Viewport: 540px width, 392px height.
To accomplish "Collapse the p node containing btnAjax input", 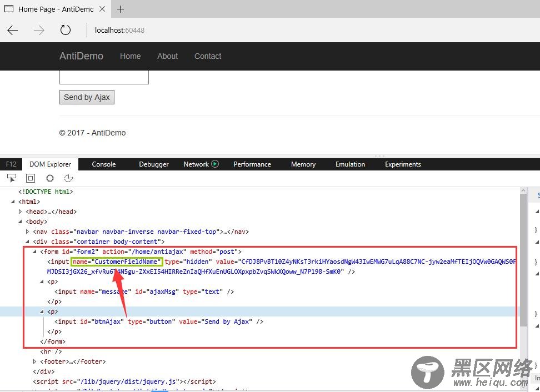I will (x=42, y=311).
